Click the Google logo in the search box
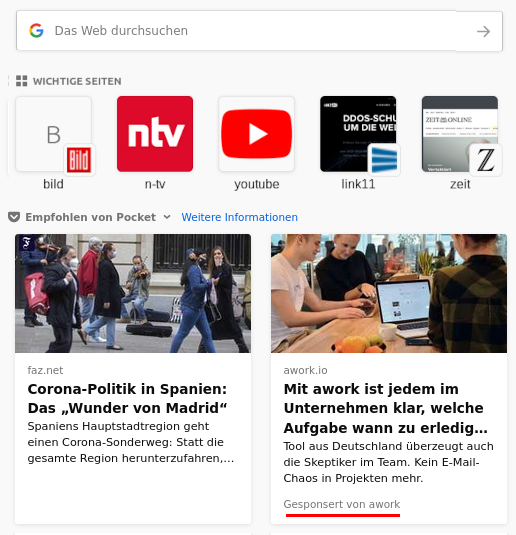This screenshot has height=535, width=516. coord(36,31)
